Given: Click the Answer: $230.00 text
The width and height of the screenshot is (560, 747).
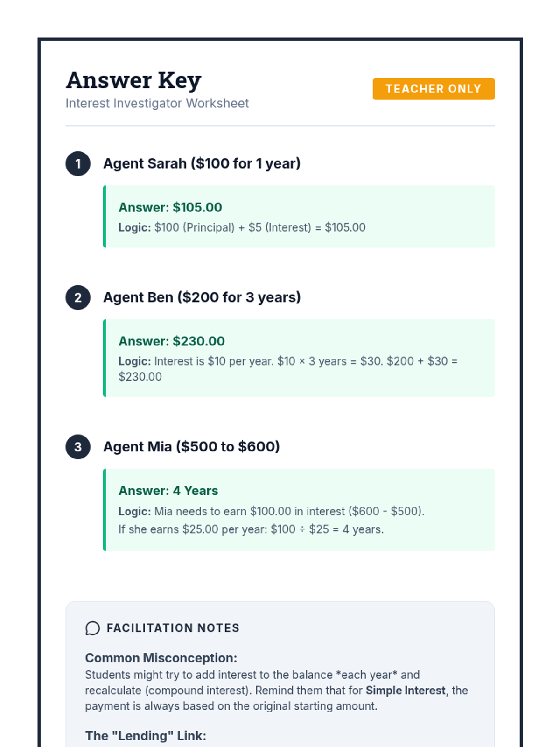Looking at the screenshot, I should pos(172,341).
